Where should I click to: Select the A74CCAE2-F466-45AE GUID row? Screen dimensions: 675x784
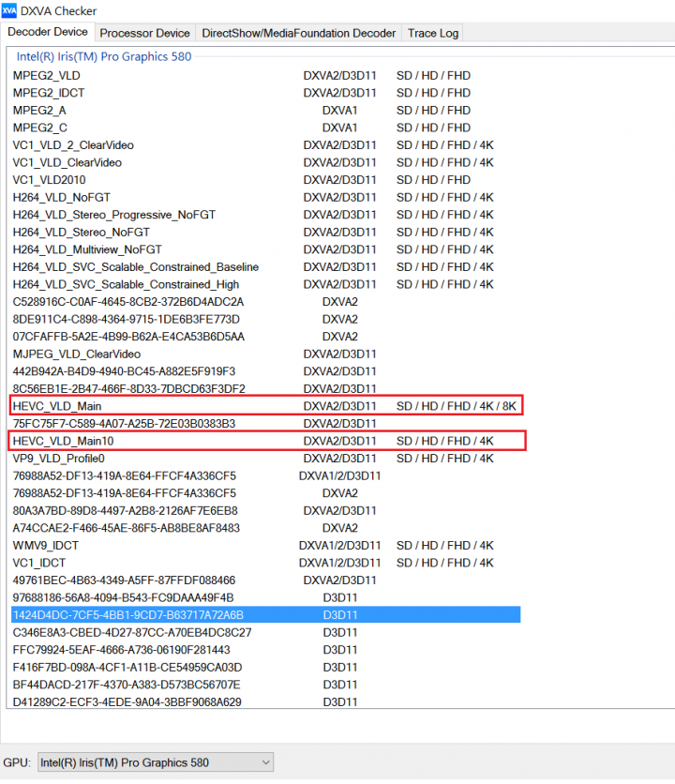click(266, 529)
